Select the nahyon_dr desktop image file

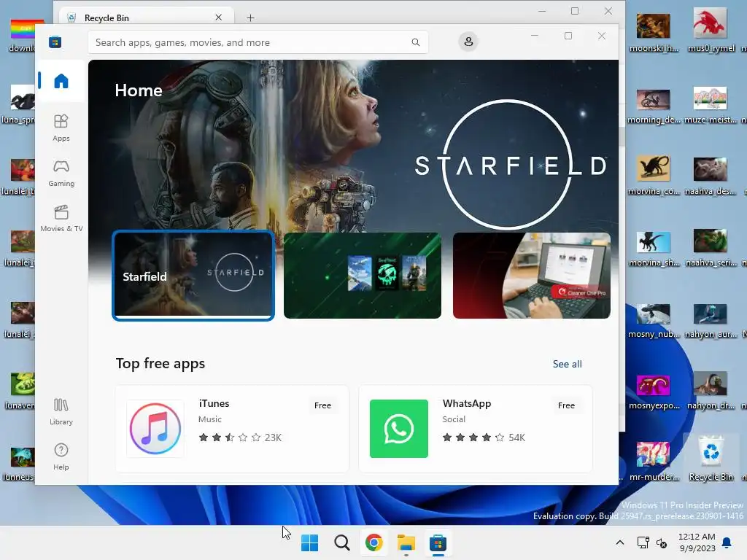coord(711,389)
